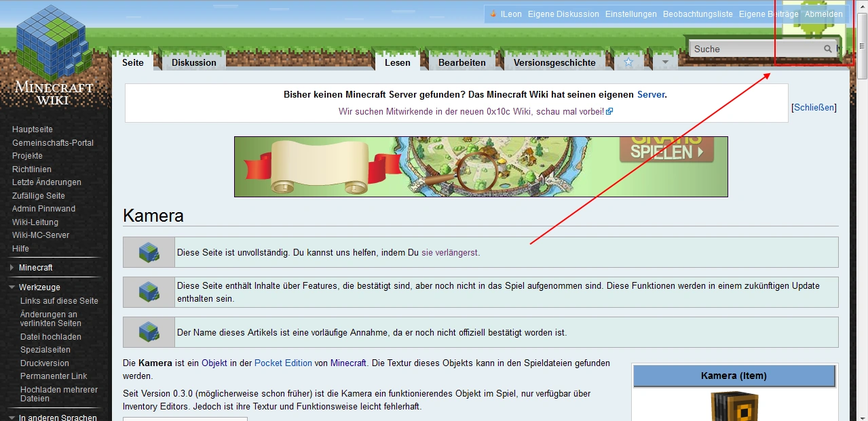The width and height of the screenshot is (868, 421).
Task: Click the Schließen notice link
Action: [814, 107]
